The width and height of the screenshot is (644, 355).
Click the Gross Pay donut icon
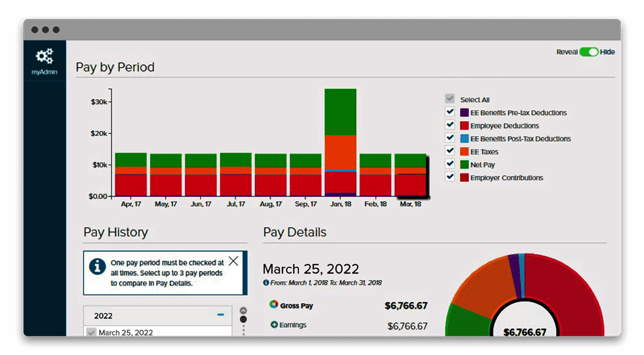(x=274, y=304)
